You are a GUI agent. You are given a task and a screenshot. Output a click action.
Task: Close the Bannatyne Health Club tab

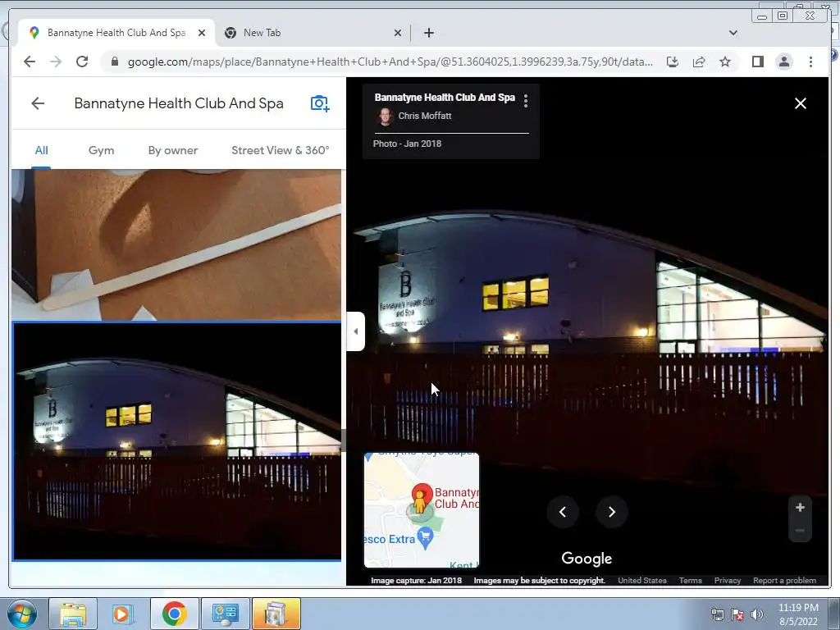click(x=202, y=33)
